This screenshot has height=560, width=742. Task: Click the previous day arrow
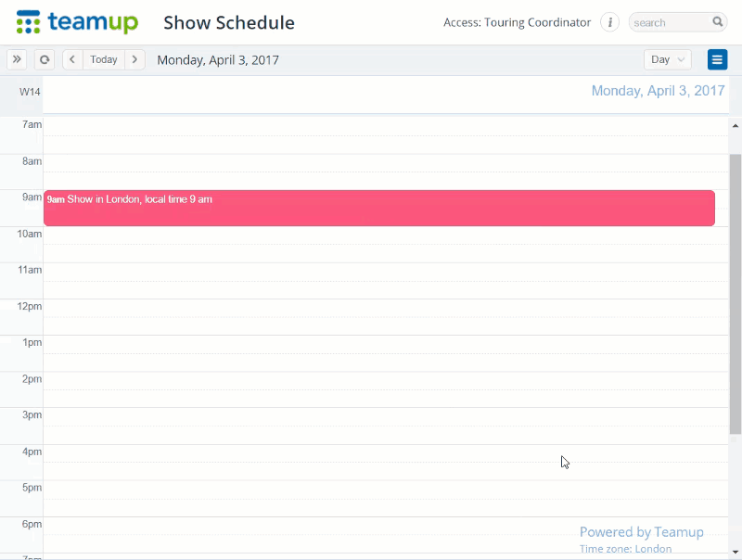pos(72,59)
